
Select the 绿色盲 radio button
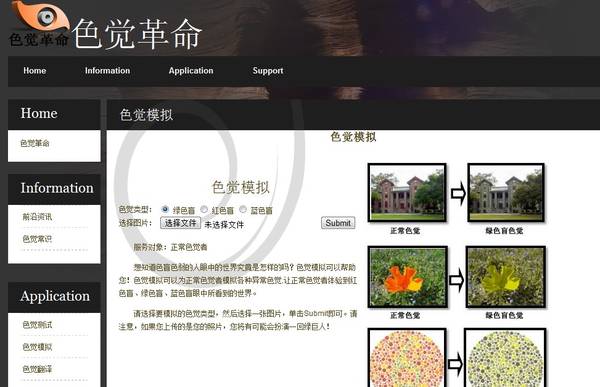[x=165, y=209]
